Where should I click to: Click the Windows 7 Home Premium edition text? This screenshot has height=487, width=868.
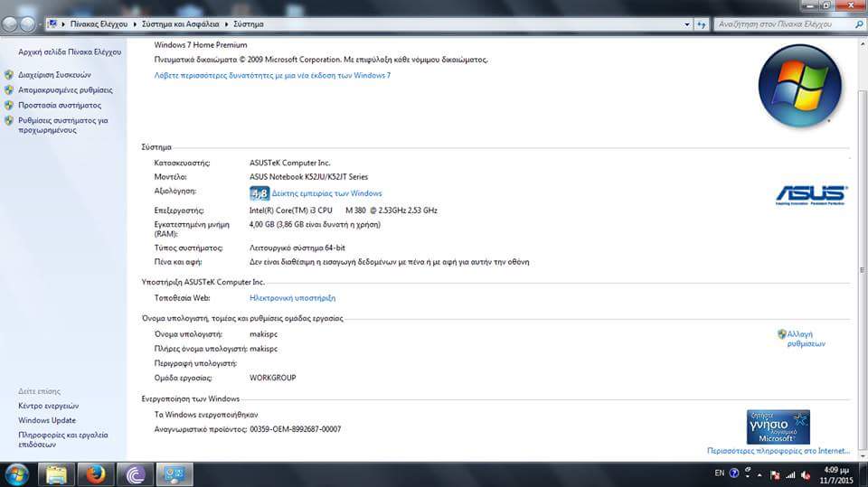[201, 45]
